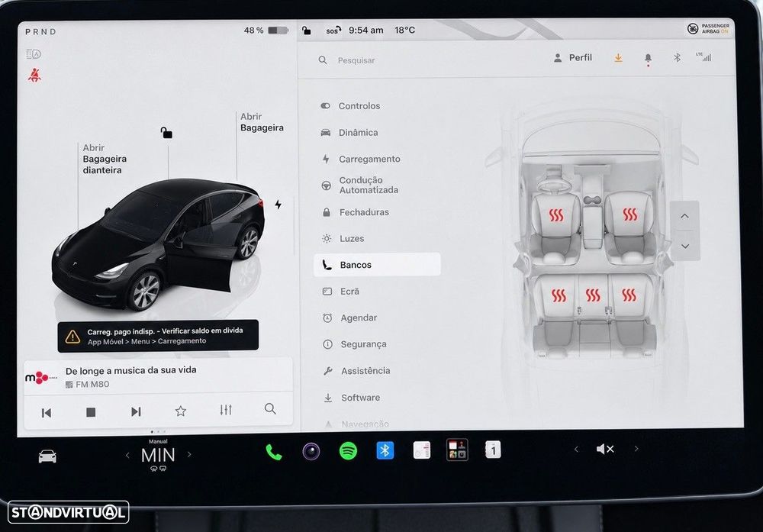Click the up chevron beside seat view
The width and height of the screenshot is (763, 532).
pos(684,215)
